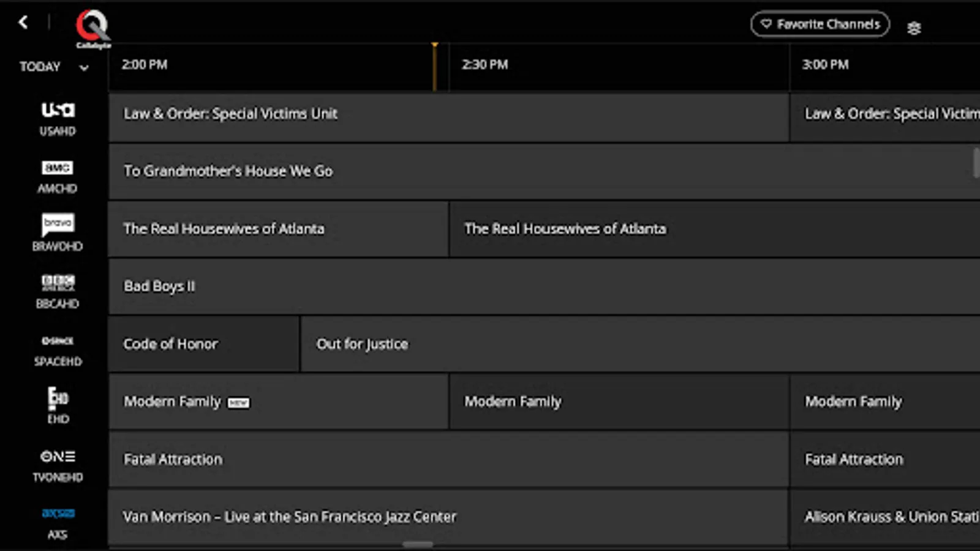Select the Bad Boys II program
This screenshot has width=980, height=551.
(545, 287)
